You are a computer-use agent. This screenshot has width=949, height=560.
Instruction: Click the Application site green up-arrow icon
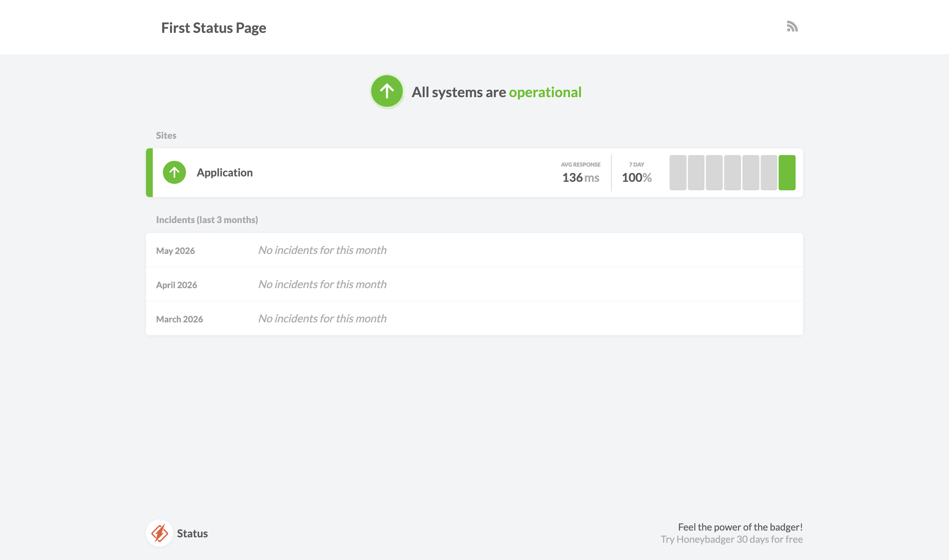click(x=174, y=173)
